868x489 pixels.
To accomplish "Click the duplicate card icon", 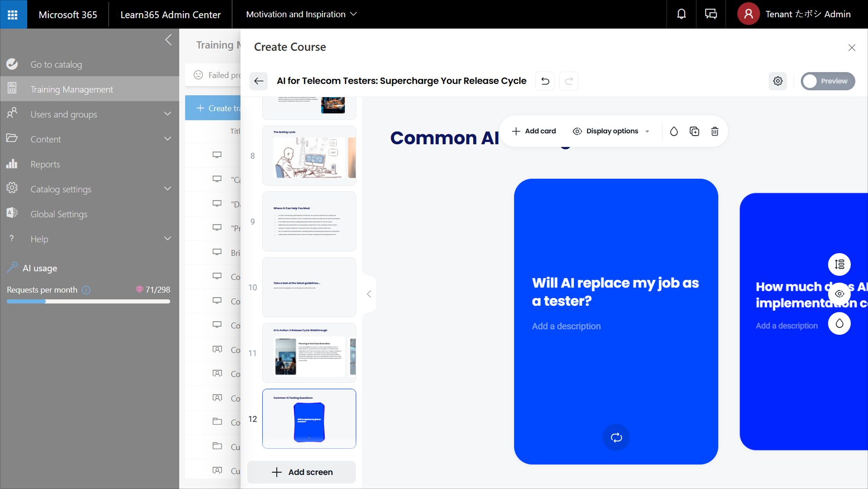I will 694,132.
